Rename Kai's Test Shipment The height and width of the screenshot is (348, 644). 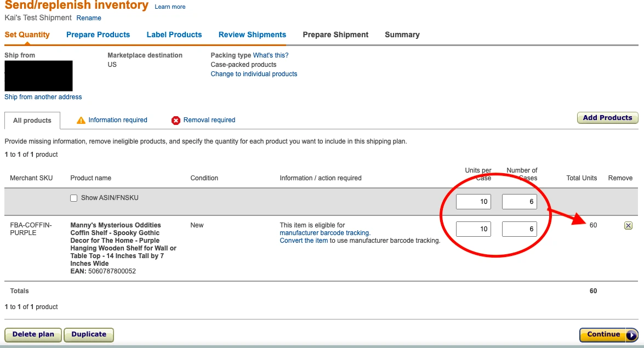(x=89, y=18)
